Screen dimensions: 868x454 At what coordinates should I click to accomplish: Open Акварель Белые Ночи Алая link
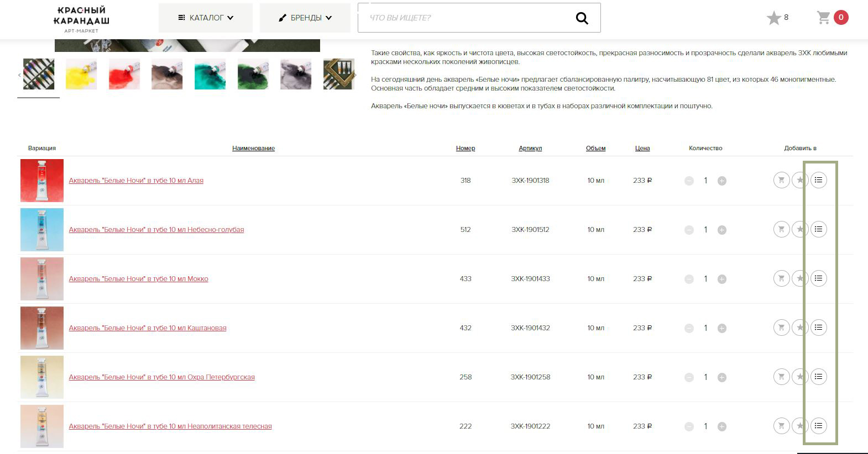coord(136,181)
